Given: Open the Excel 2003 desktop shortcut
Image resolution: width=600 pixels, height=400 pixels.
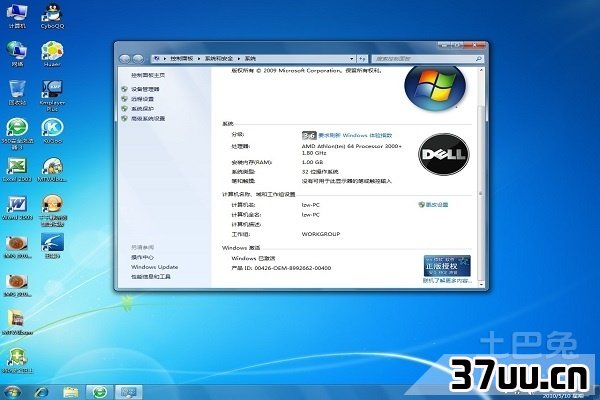Looking at the screenshot, I should [x=17, y=170].
